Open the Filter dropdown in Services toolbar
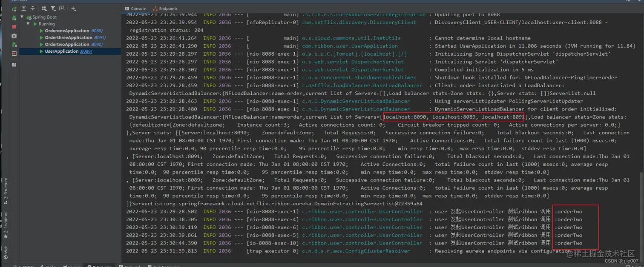The width and height of the screenshot is (644, 267). (53, 9)
